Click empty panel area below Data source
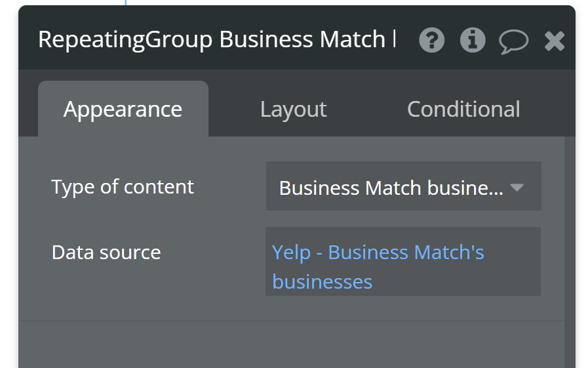Viewport: 588px width, 368px height. coord(288,344)
